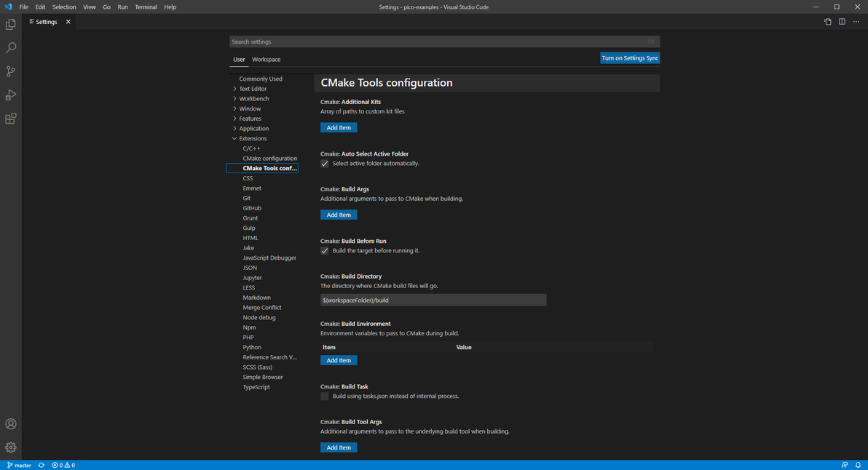Viewport: 868px width, 470px height.
Task: Click the Search settings field
Action: click(x=444, y=41)
